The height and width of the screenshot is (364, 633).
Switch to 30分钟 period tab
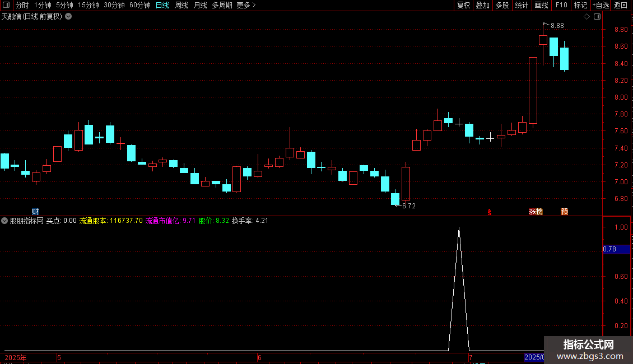(114, 5)
